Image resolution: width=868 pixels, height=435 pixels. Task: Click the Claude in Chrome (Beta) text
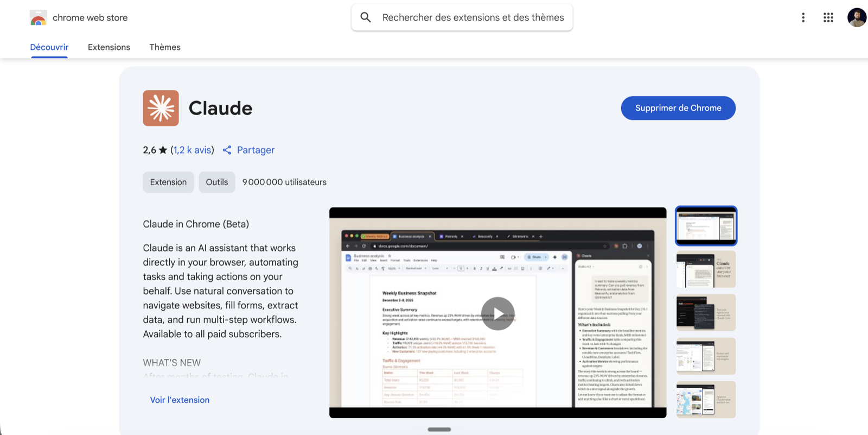[196, 224]
